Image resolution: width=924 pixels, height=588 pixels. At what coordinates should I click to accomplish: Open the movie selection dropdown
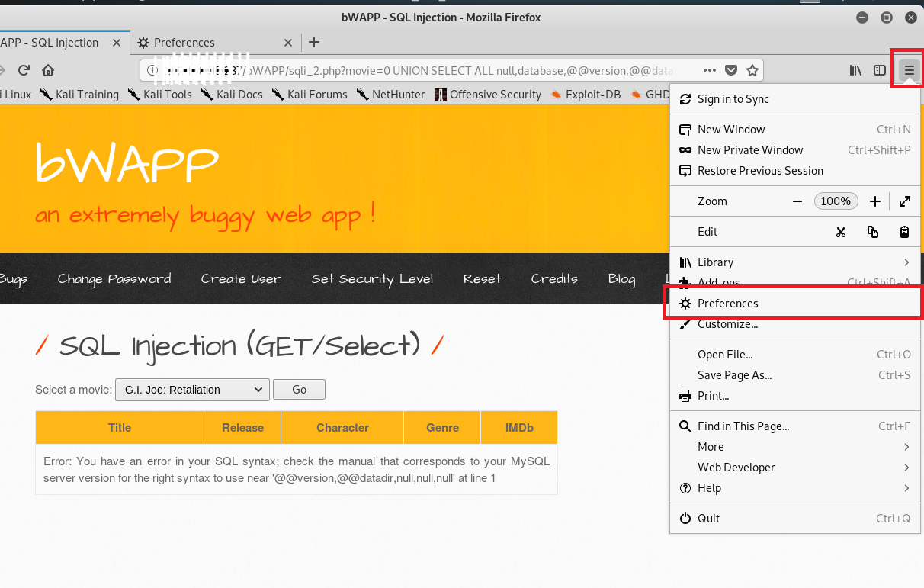tap(192, 390)
